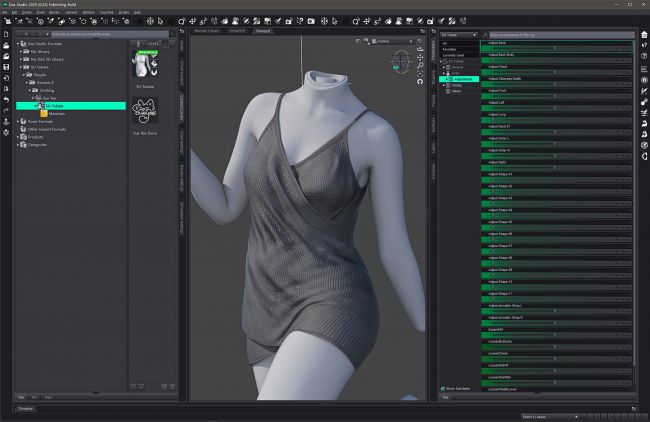Expand the Poser Formats tree node

[x=19, y=121]
